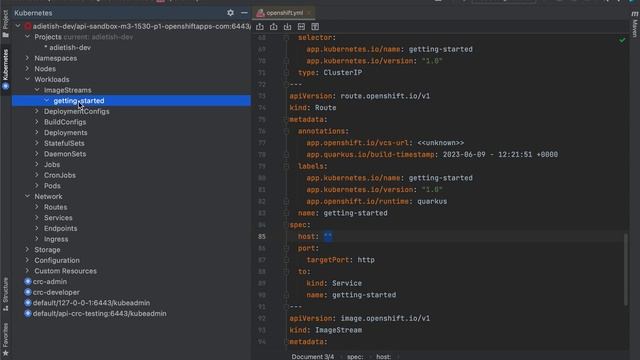Image resolution: width=640 pixels, height=360 pixels.
Task: Click the editor toolbar download icon
Action: [287, 27]
